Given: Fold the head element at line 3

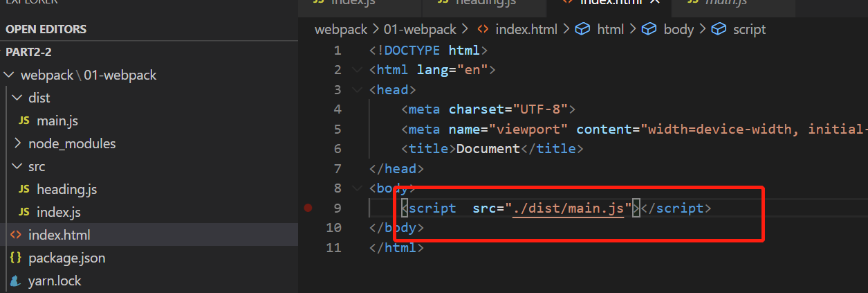Looking at the screenshot, I should pos(356,89).
